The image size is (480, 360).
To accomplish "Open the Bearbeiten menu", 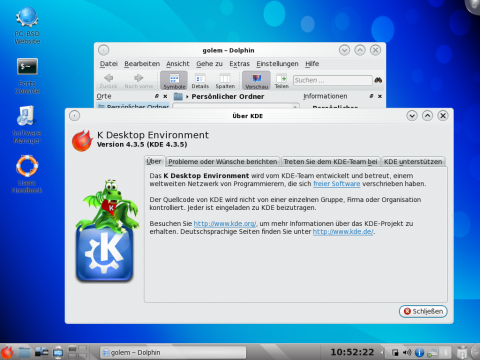I will tap(142, 64).
